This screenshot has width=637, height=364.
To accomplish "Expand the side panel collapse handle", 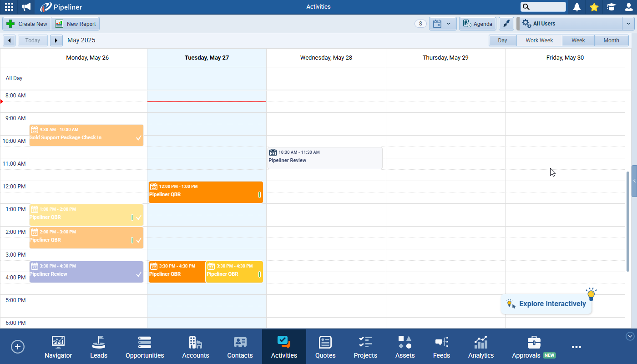I will (x=634, y=181).
